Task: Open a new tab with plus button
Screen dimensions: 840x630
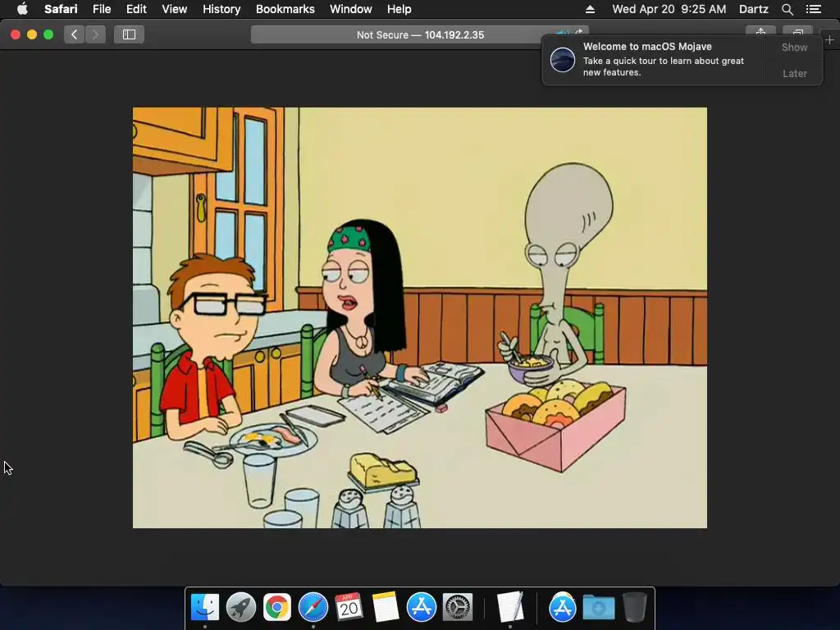Action: (829, 39)
